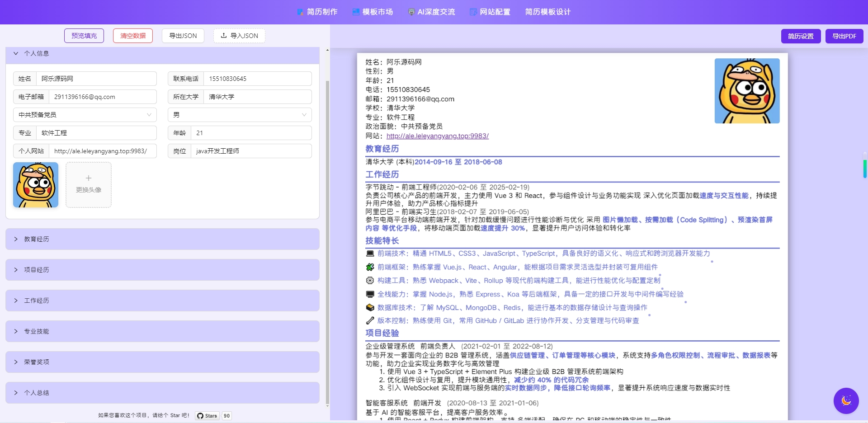
Task: Click the 网站配置 icon in navigation
Action: [x=473, y=12]
